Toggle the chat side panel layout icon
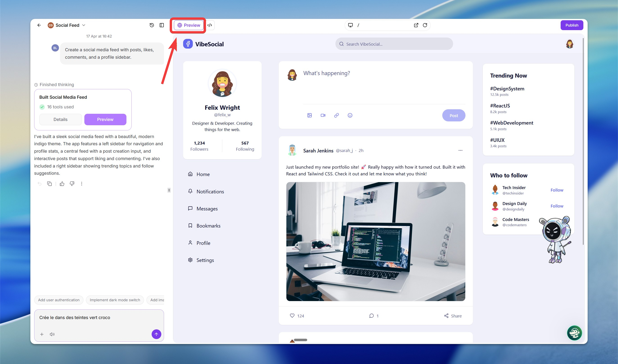 click(162, 25)
